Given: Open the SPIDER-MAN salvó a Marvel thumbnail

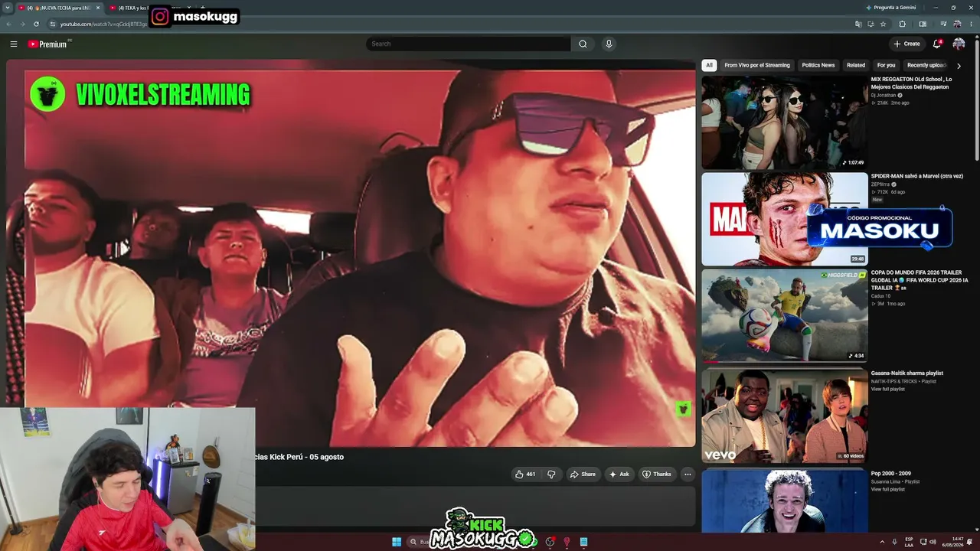Looking at the screenshot, I should tap(785, 219).
